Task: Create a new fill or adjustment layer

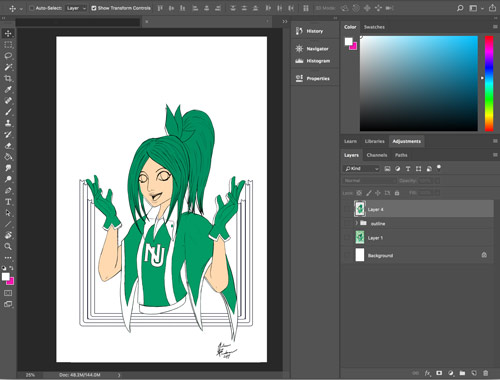Action: (451, 373)
